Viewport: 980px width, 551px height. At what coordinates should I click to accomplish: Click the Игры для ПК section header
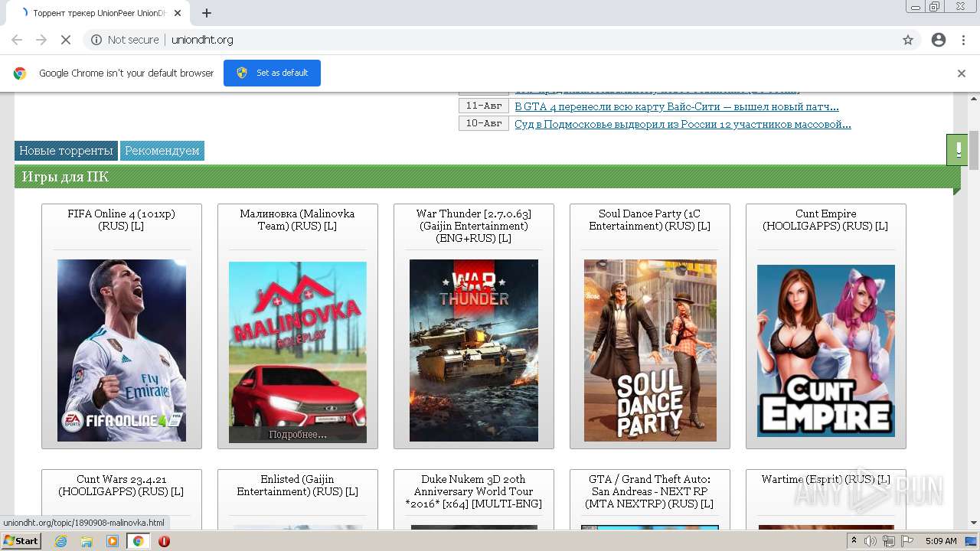pos(487,177)
